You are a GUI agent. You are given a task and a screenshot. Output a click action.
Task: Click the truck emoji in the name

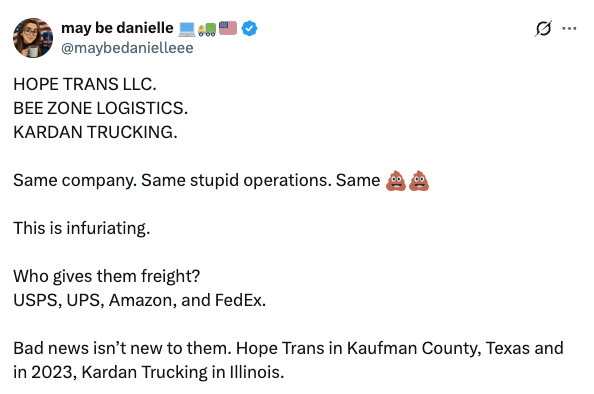pyautogui.click(x=207, y=29)
